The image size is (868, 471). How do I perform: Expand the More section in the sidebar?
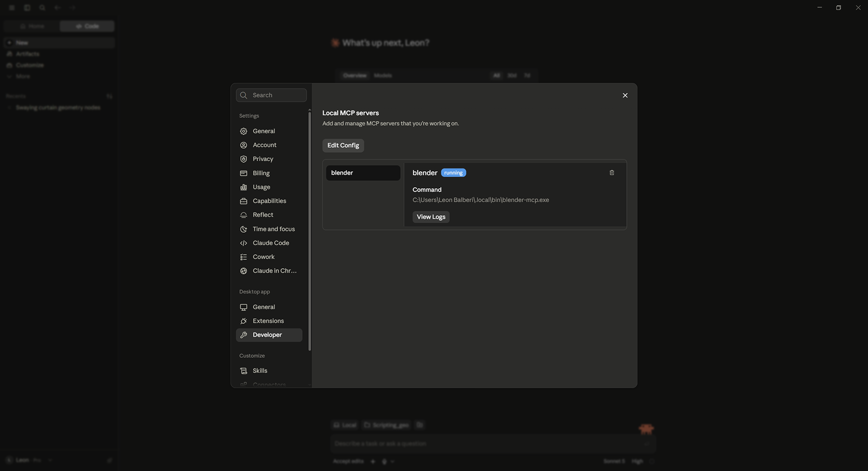coord(59,77)
